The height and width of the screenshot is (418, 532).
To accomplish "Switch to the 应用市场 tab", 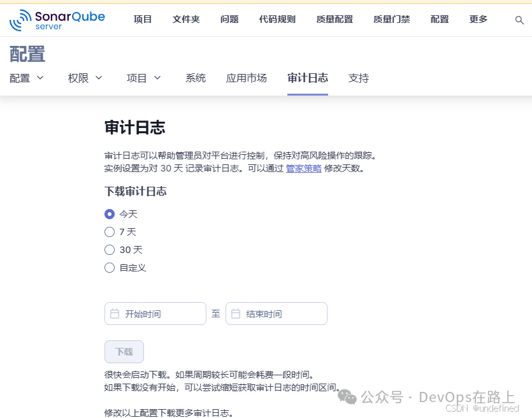I will (x=247, y=78).
